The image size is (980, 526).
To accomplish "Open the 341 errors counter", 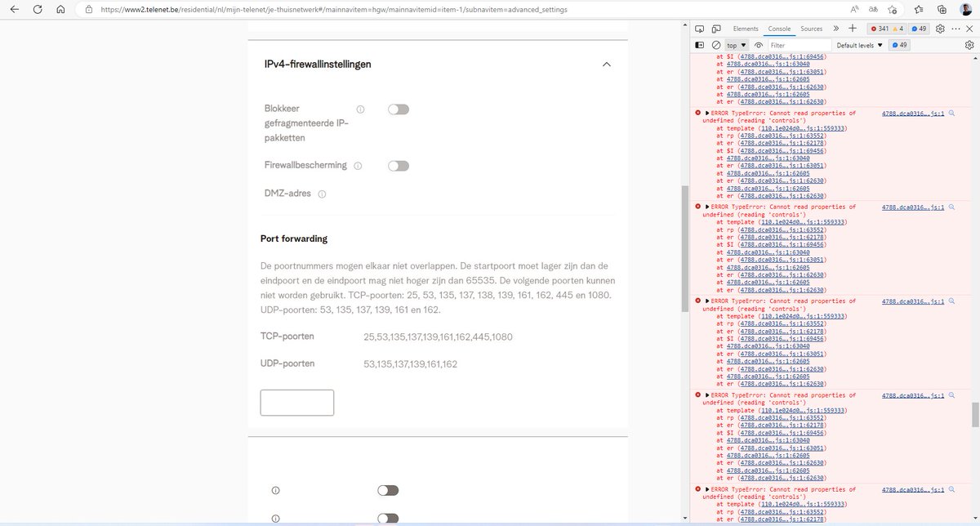I will click(880, 29).
